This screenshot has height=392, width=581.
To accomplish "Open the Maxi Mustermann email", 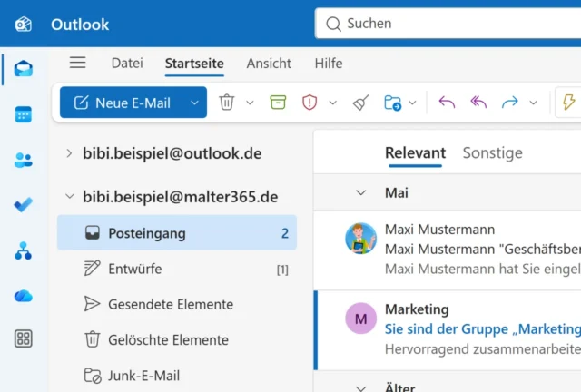I will pos(448,250).
